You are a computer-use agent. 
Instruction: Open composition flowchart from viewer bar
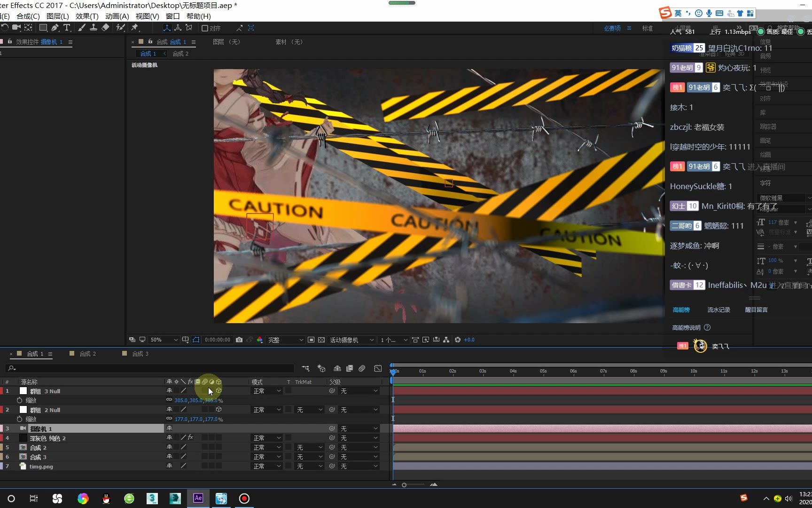[x=446, y=340]
